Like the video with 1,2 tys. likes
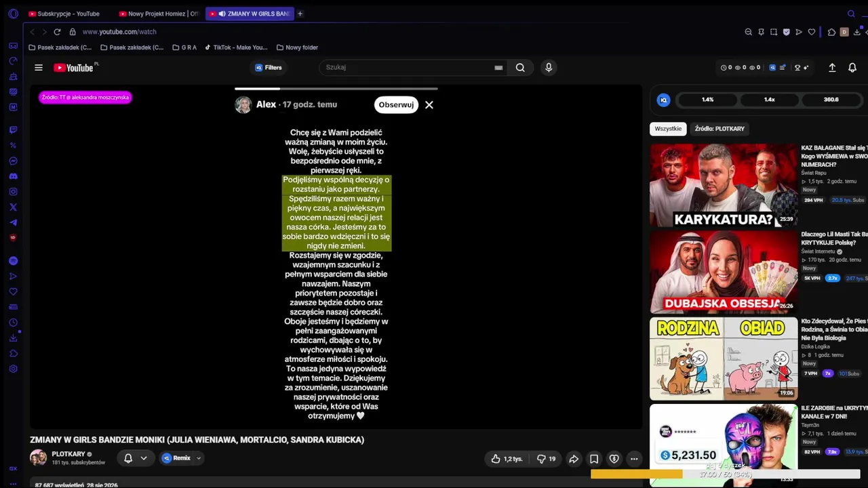The height and width of the screenshot is (488, 868). (x=507, y=459)
